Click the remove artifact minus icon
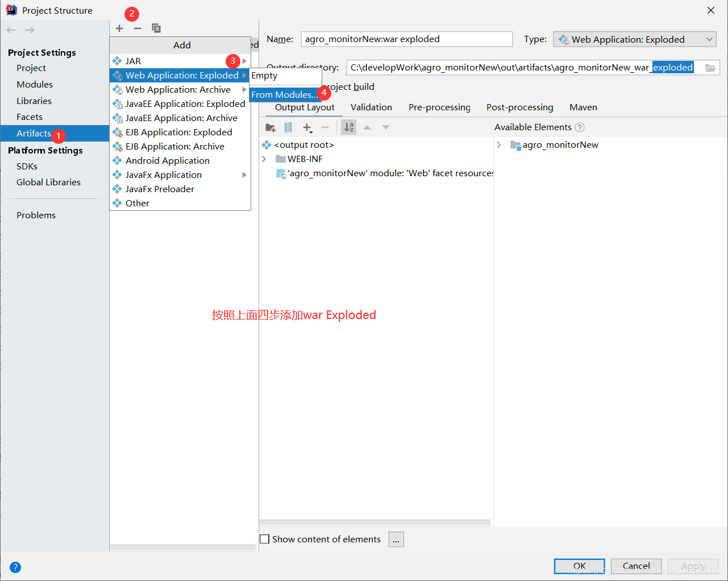Screen dimensions: 728x581 pos(138,28)
